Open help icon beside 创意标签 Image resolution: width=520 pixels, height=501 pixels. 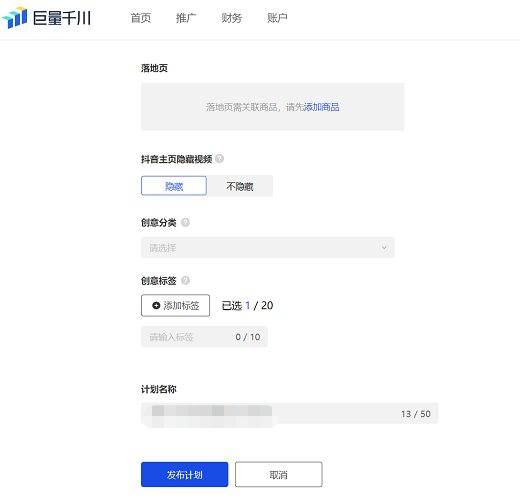(x=185, y=281)
